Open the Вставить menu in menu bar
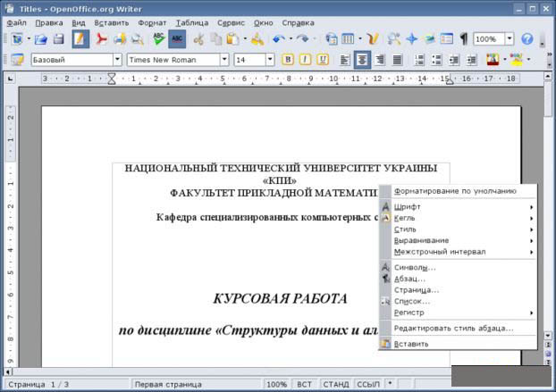The height and width of the screenshot is (392, 556). 112,23
